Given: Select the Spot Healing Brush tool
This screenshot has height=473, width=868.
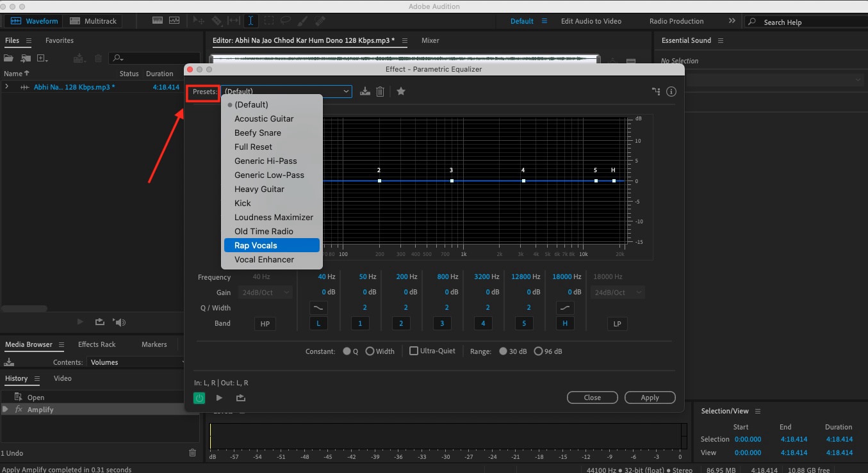Looking at the screenshot, I should click(320, 21).
